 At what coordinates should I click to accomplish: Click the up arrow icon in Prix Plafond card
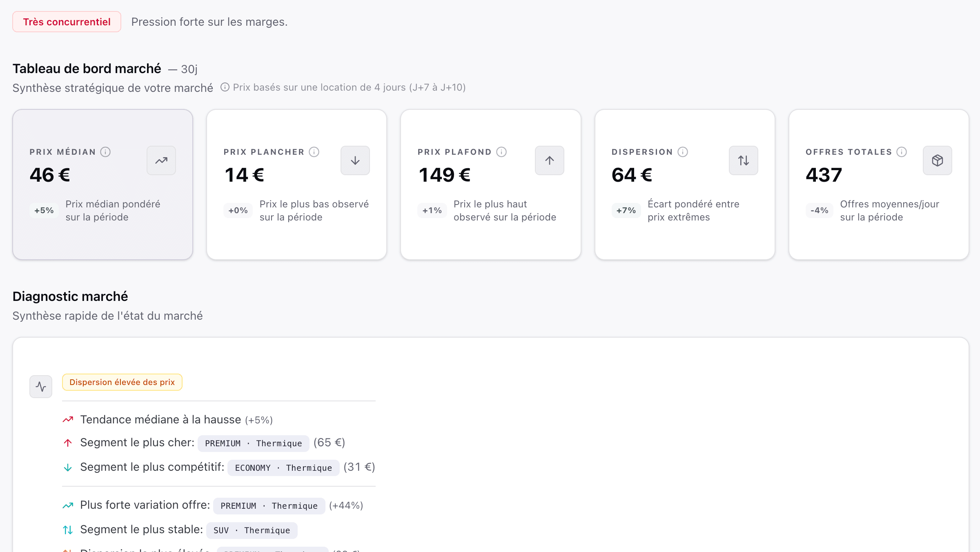pos(550,160)
